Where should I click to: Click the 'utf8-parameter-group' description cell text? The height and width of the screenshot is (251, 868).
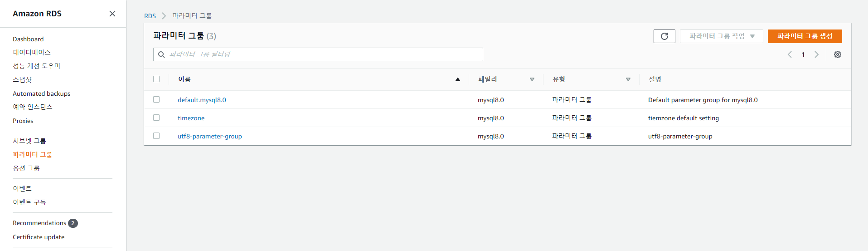tap(680, 136)
